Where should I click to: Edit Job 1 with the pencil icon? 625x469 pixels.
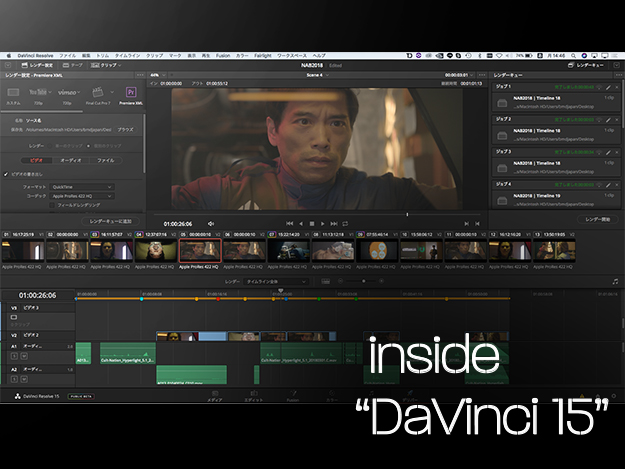click(x=608, y=87)
